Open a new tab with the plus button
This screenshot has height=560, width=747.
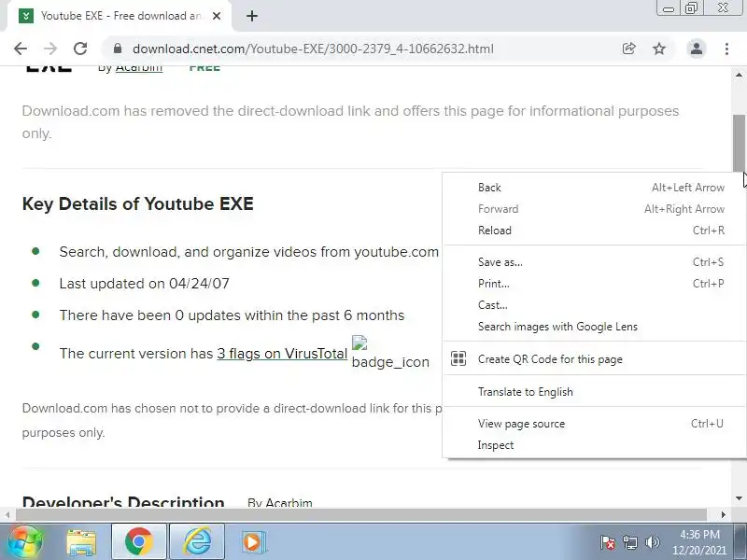(252, 16)
